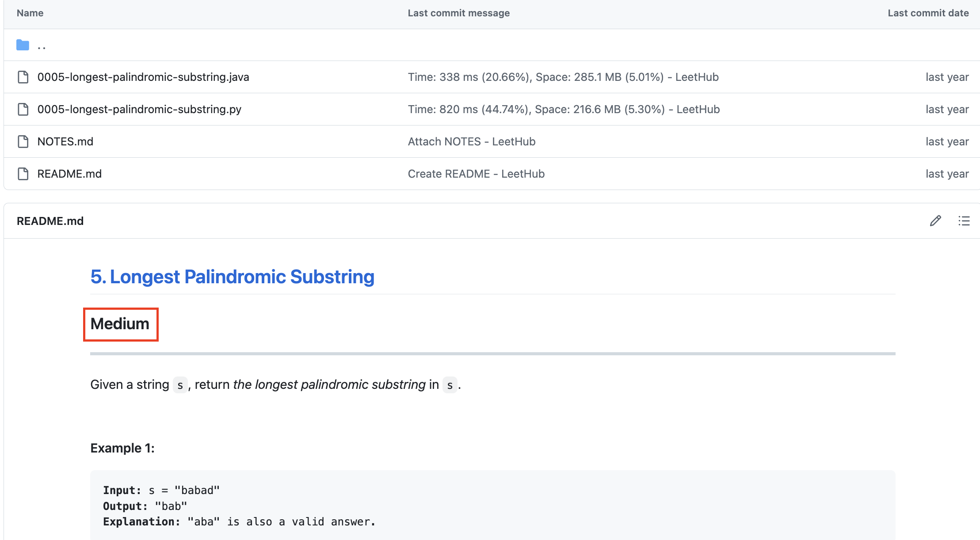Open 0005-longest-palindromic-substring.java file
This screenshot has height=540, width=980.
143,77
